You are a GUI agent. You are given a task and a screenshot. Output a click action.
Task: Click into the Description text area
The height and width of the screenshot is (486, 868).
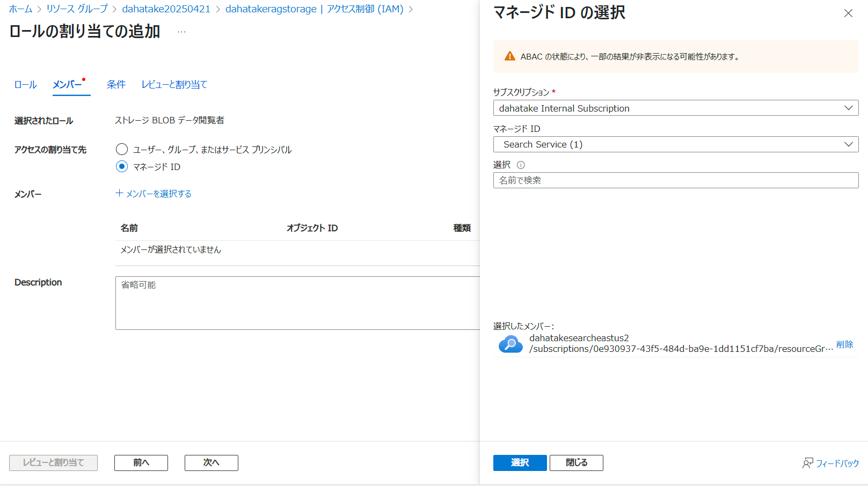pos(297,303)
